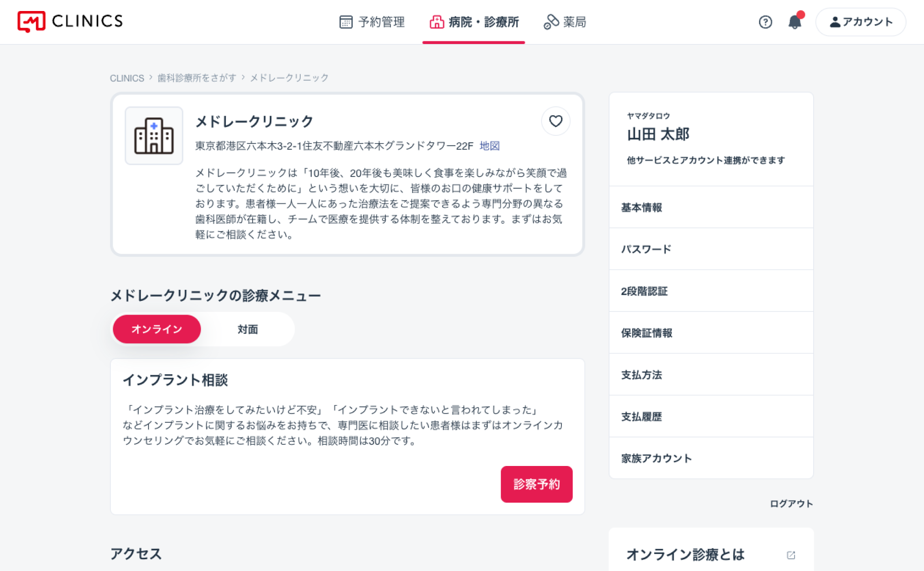This screenshot has width=924, height=571.
Task: Open 保険証情報 menu item
Action: [x=711, y=333]
